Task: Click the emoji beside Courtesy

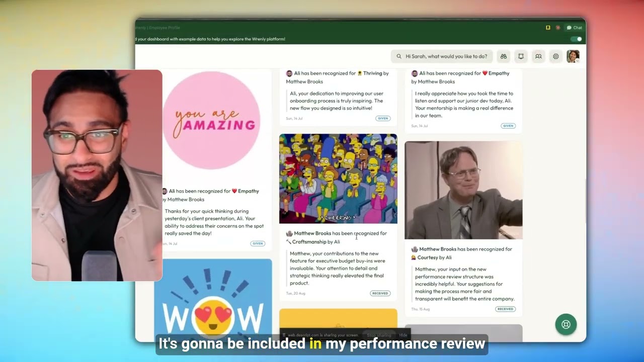Action: [414, 257]
